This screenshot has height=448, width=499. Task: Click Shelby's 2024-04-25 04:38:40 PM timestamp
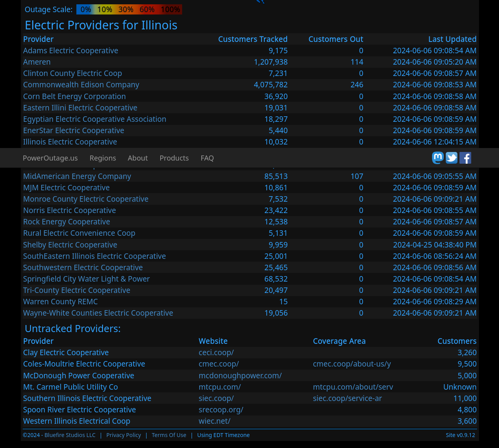click(x=435, y=245)
